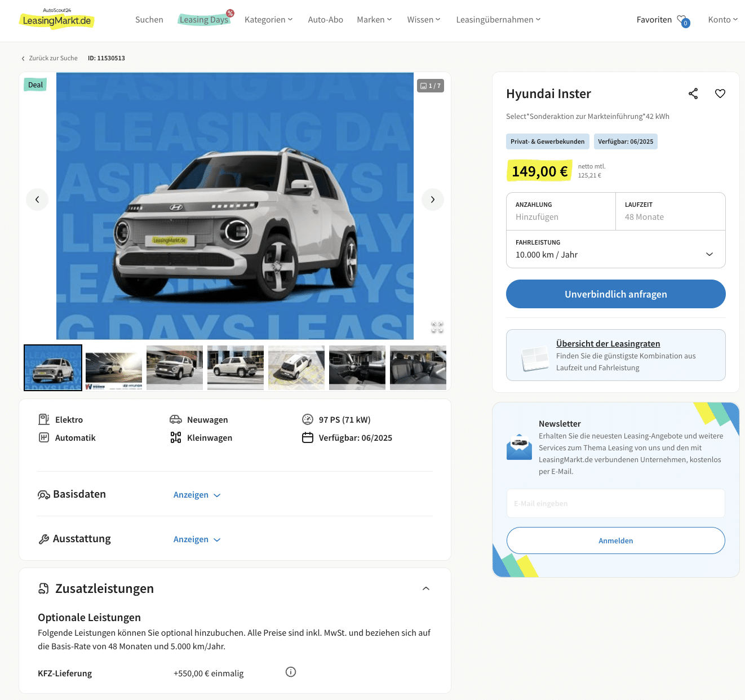Open the Kategorien dropdown menu
Viewport: 745px width, 700px height.
click(x=269, y=20)
